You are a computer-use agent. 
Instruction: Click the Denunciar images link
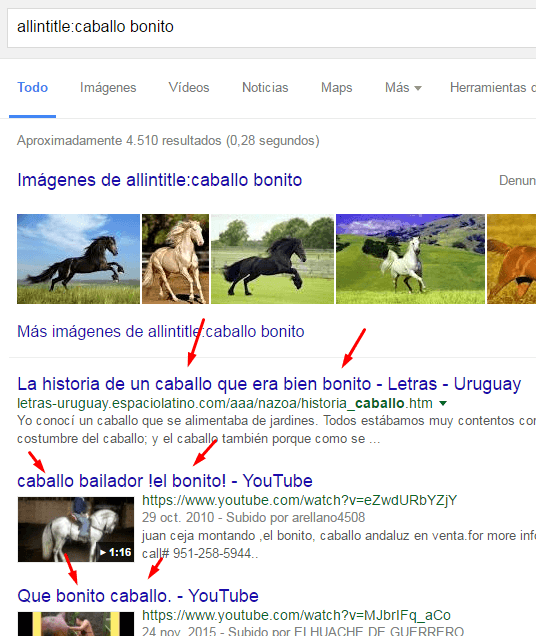(x=517, y=180)
